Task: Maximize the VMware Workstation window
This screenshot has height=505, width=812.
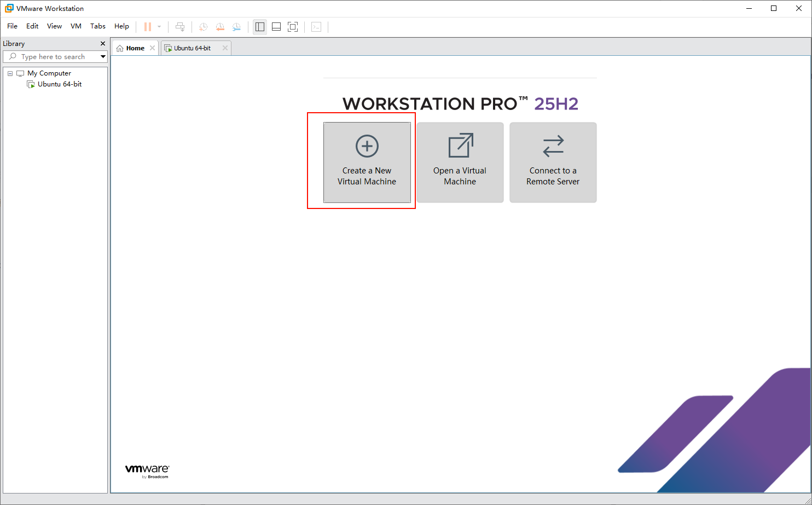Action: 774,8
